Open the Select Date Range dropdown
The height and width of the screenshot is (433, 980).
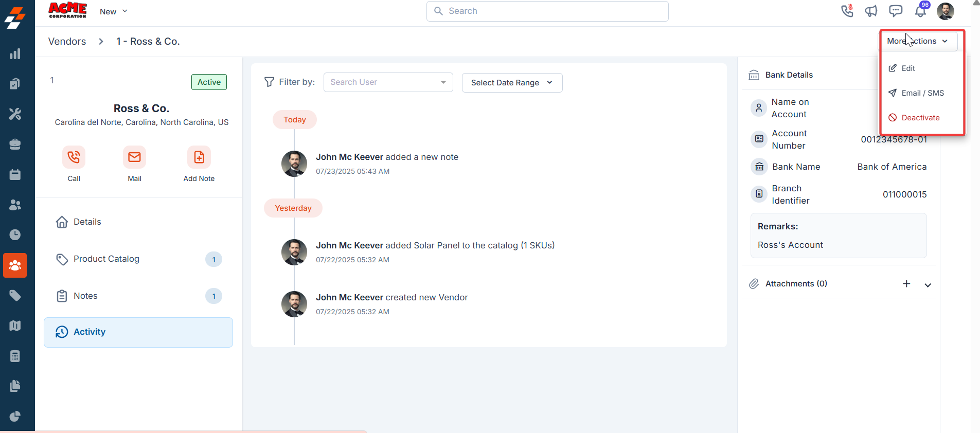[x=512, y=82]
